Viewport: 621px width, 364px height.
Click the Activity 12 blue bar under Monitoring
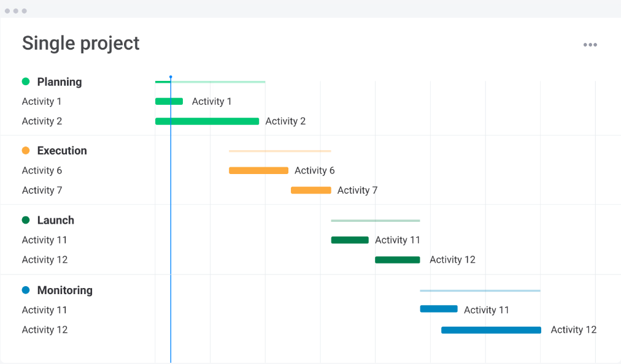click(491, 330)
